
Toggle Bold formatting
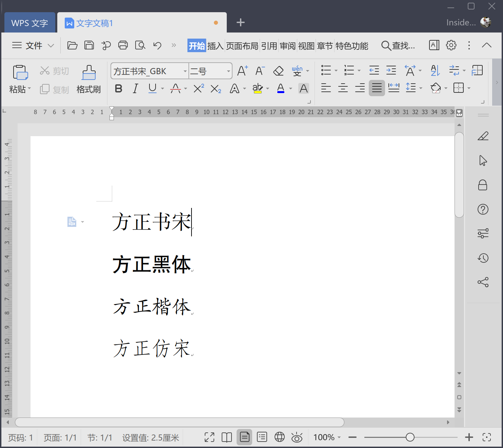click(x=119, y=89)
